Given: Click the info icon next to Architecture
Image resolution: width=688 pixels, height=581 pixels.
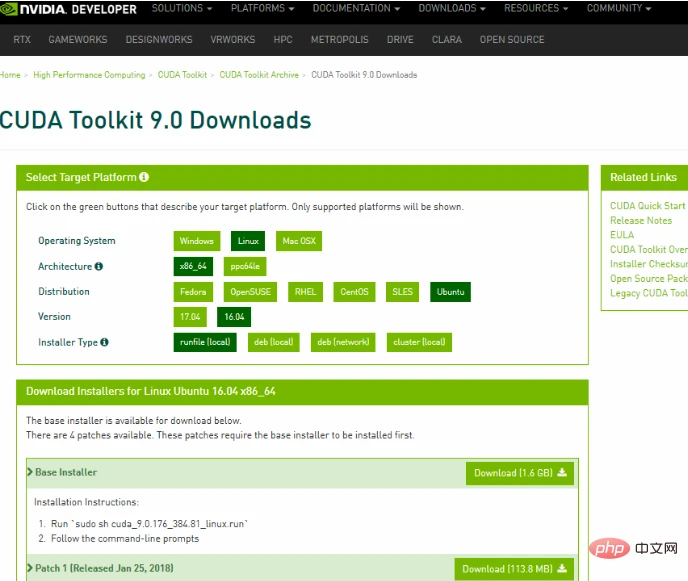Looking at the screenshot, I should click(x=99, y=266).
